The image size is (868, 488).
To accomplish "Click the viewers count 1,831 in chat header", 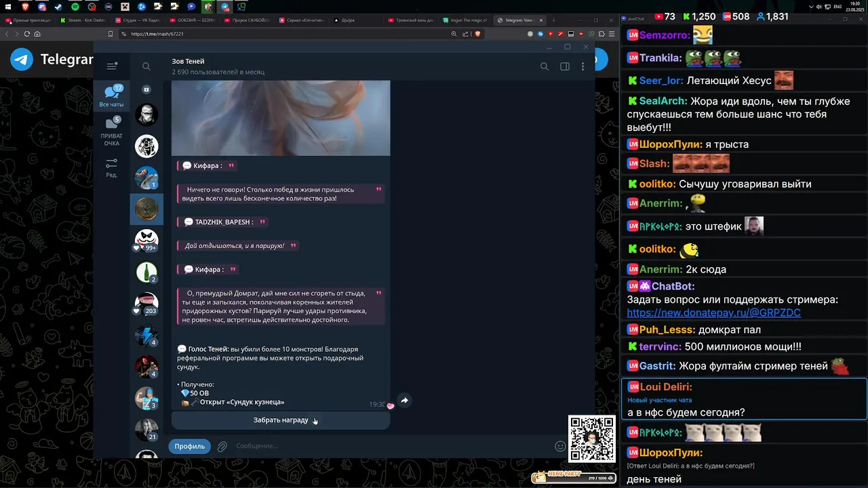I will (x=772, y=16).
